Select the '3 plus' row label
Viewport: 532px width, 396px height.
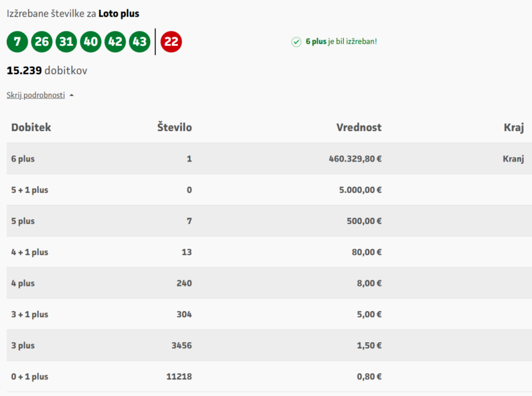pos(23,346)
